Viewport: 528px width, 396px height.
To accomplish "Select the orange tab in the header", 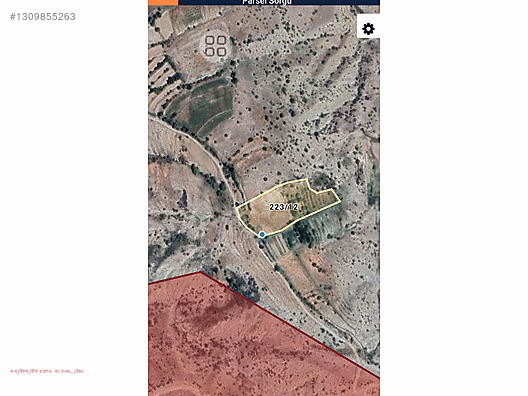I will coord(163,2).
